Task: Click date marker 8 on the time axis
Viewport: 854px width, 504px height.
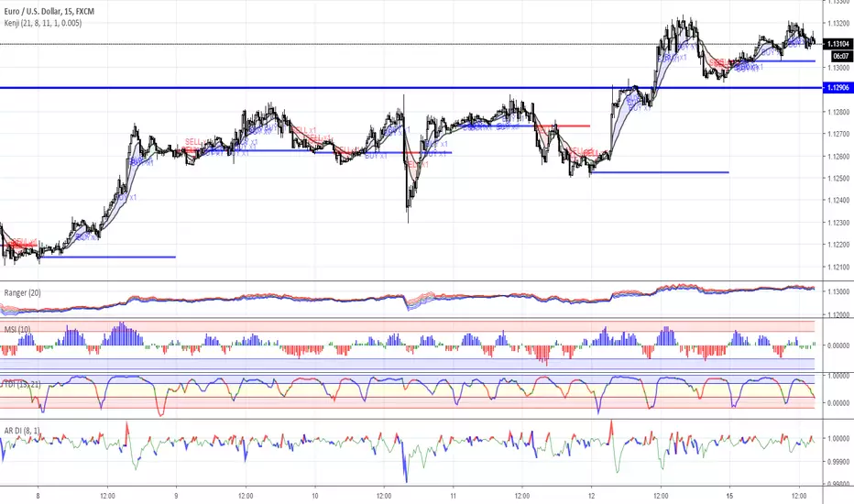Action: point(38,496)
